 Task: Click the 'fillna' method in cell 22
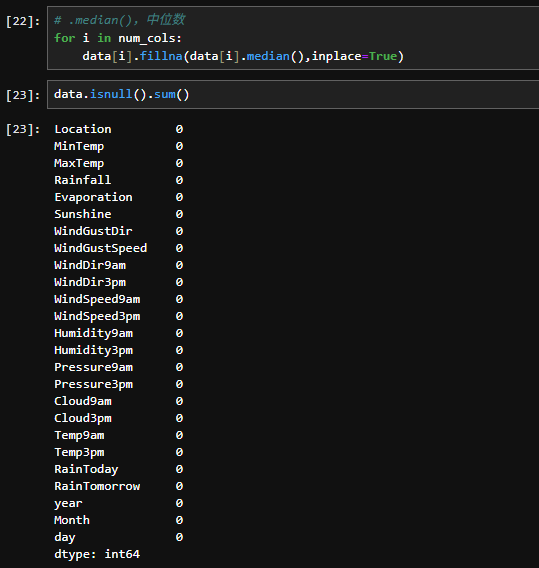161,56
